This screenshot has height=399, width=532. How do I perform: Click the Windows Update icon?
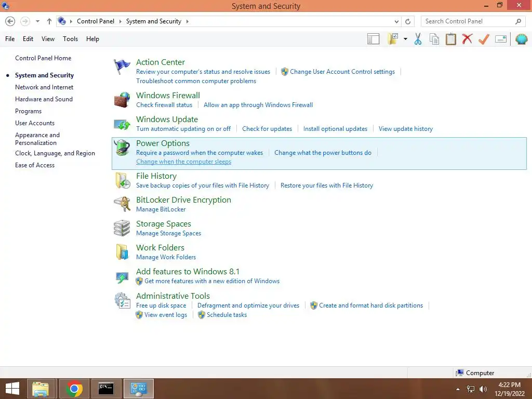(x=122, y=124)
